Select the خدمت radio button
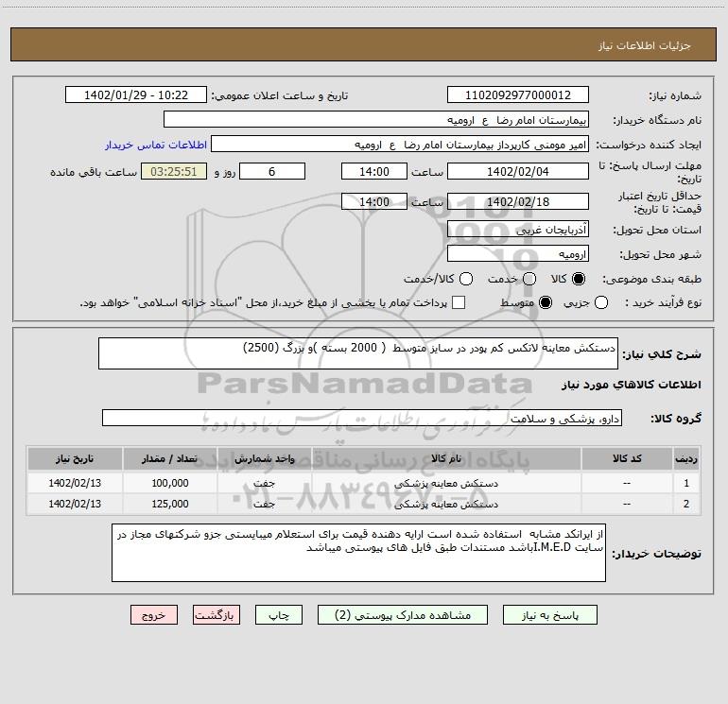 pos(529,279)
